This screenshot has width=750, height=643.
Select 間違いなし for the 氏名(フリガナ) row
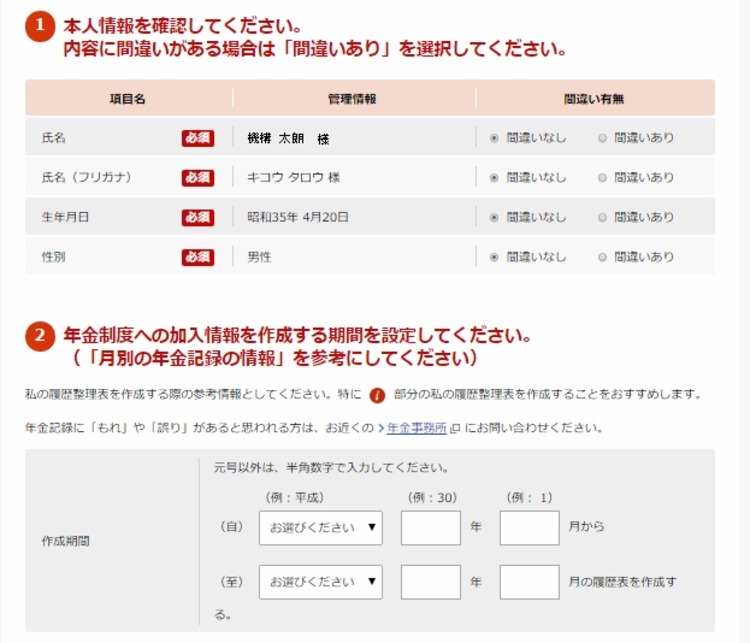click(494, 178)
